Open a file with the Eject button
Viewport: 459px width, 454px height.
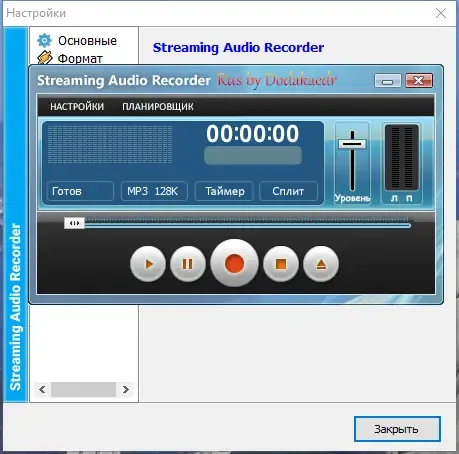pyautogui.click(x=321, y=264)
